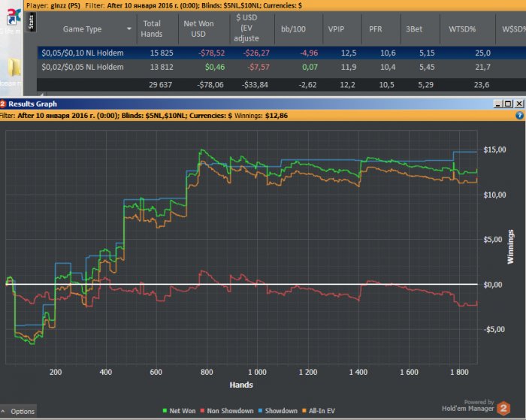Sort by Net Won USD column
Screen dimensions: 526x420
(199, 29)
